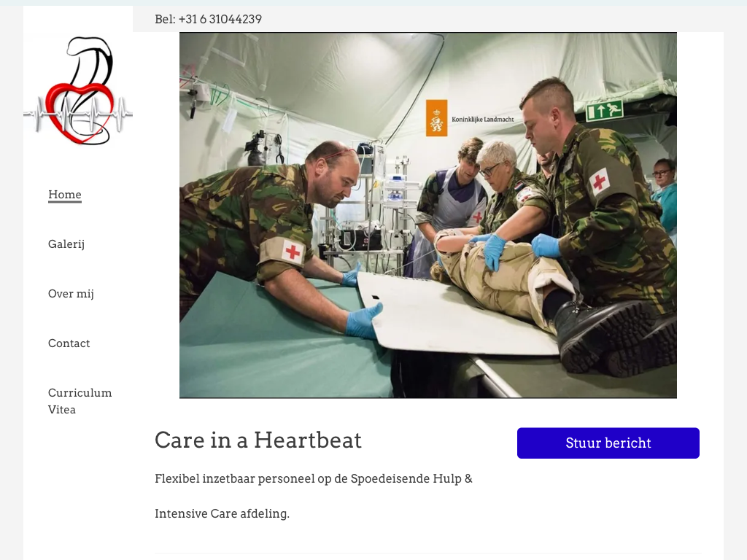This screenshot has height=560, width=747.
Task: Click the Stuur bericht button
Action: [x=608, y=443]
